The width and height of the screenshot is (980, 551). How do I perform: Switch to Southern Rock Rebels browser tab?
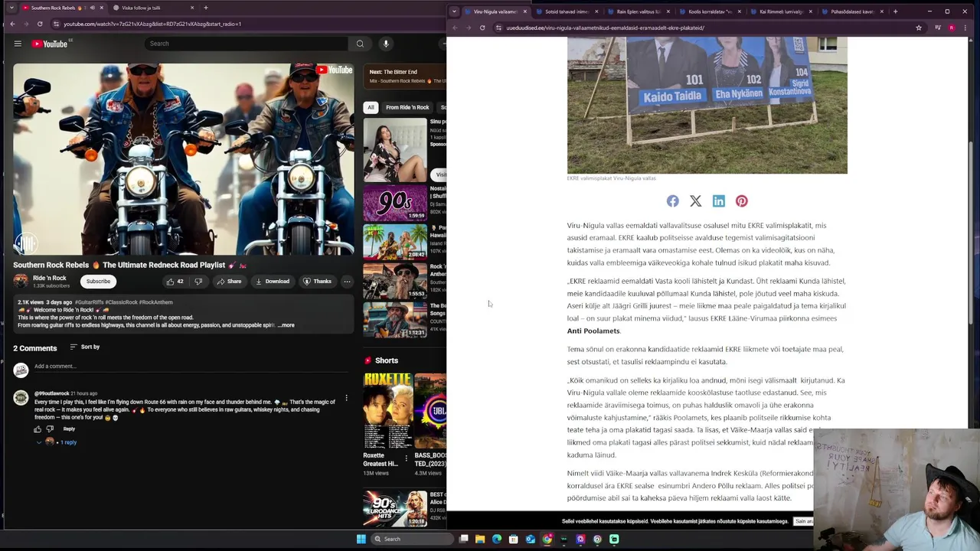(64, 8)
